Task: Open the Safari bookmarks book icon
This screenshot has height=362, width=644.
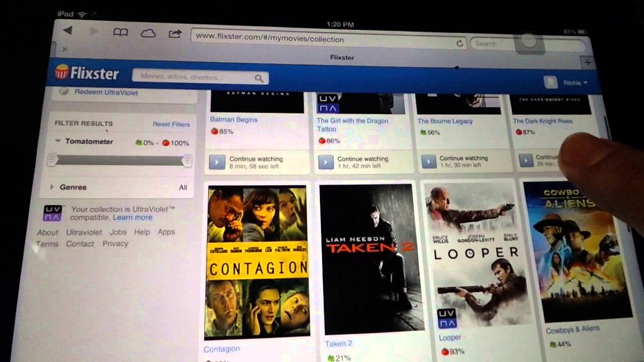Action: (x=120, y=32)
